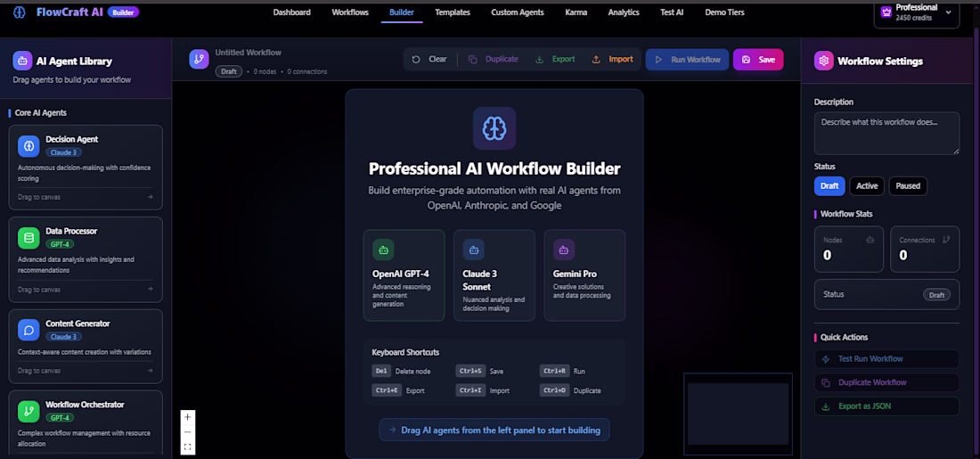Image resolution: width=980 pixels, height=459 pixels.
Task: Click Test Run Workflow quick action
Action: tap(886, 359)
